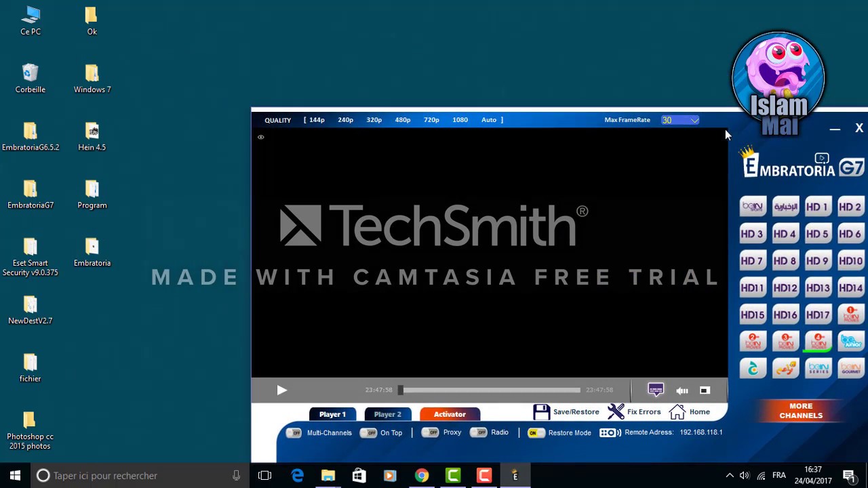
Task: Select the Hein 4.5 desktop icon
Action: (92, 136)
